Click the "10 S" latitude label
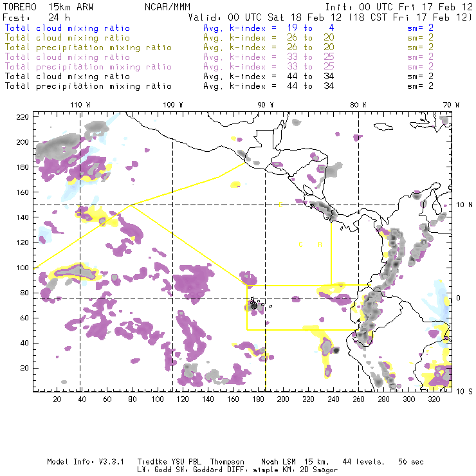Image resolution: width=476 pixels, height=476 pixels. (464, 392)
